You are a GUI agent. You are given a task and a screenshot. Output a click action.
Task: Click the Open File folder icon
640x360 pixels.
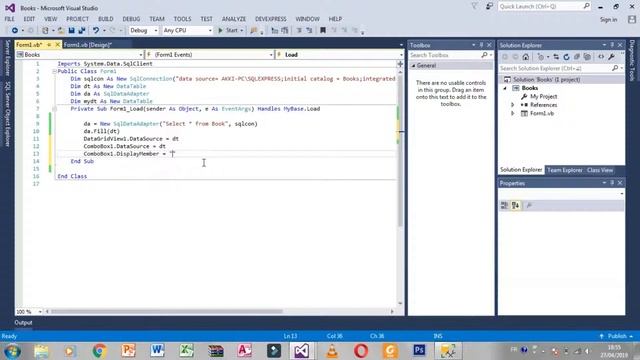61,31
